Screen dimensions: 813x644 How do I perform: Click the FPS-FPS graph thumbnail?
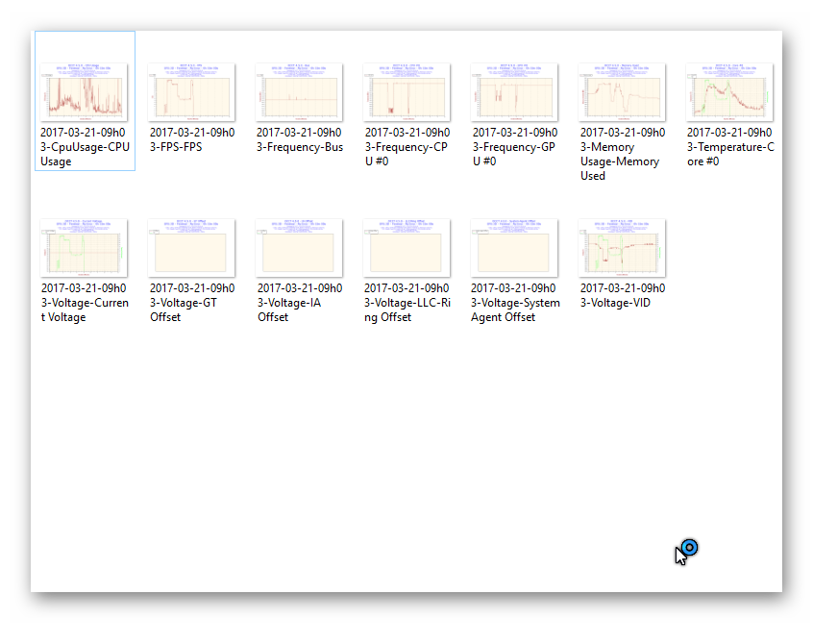point(191,93)
